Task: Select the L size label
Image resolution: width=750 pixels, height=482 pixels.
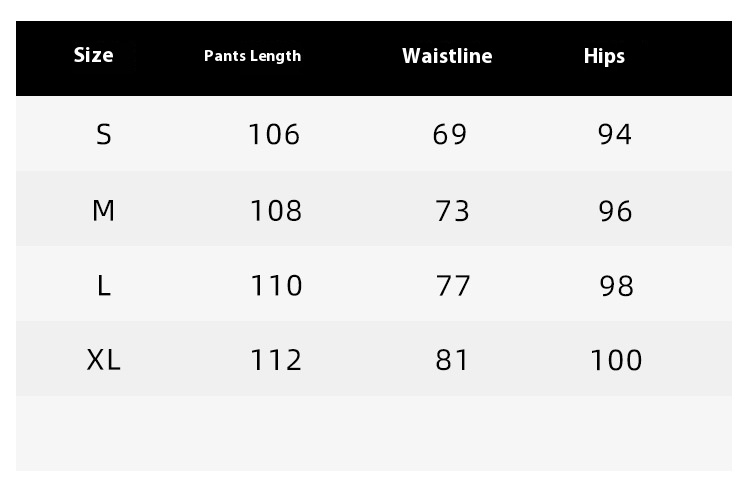Action: click(104, 286)
